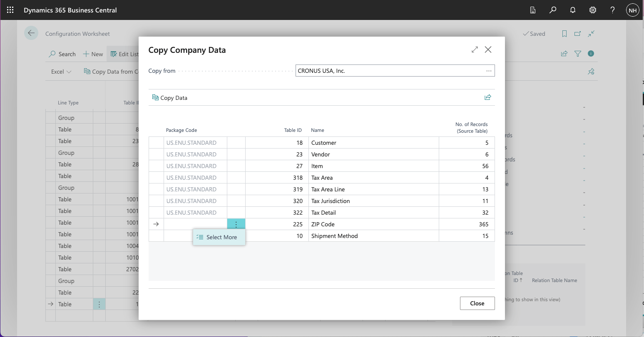Click the Line Type column header in worksheet

[68, 103]
